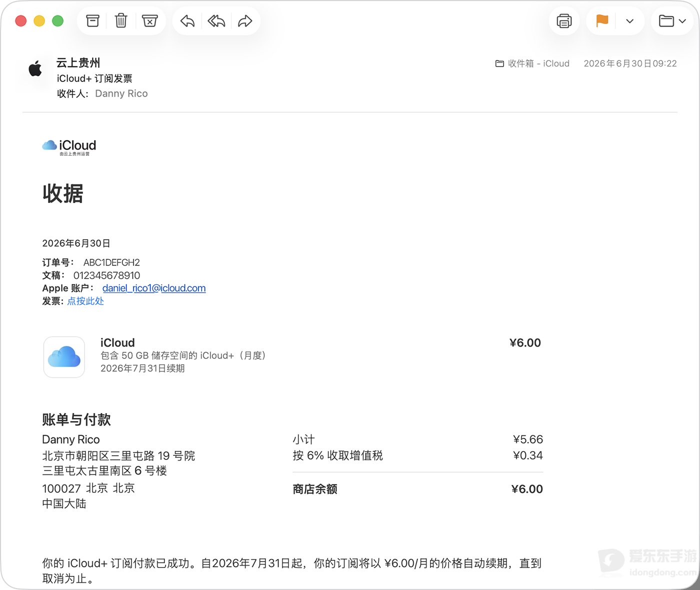This screenshot has height=590, width=700.
Task: Minimize the mail window
Action: pyautogui.click(x=39, y=21)
